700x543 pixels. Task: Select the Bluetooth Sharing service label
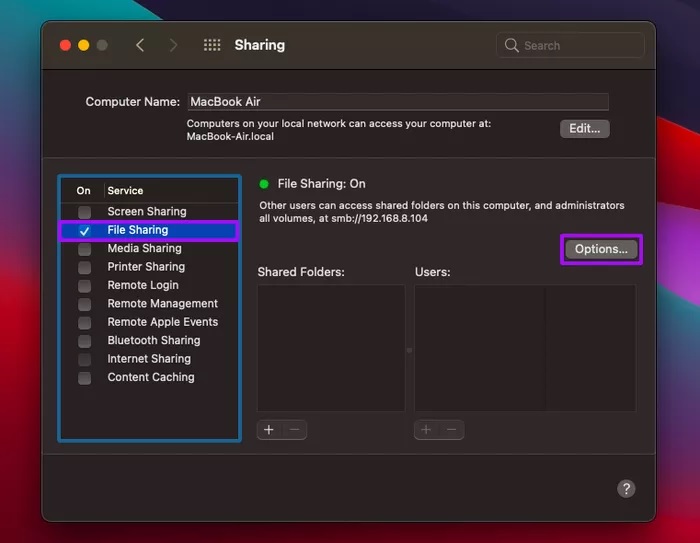click(154, 340)
